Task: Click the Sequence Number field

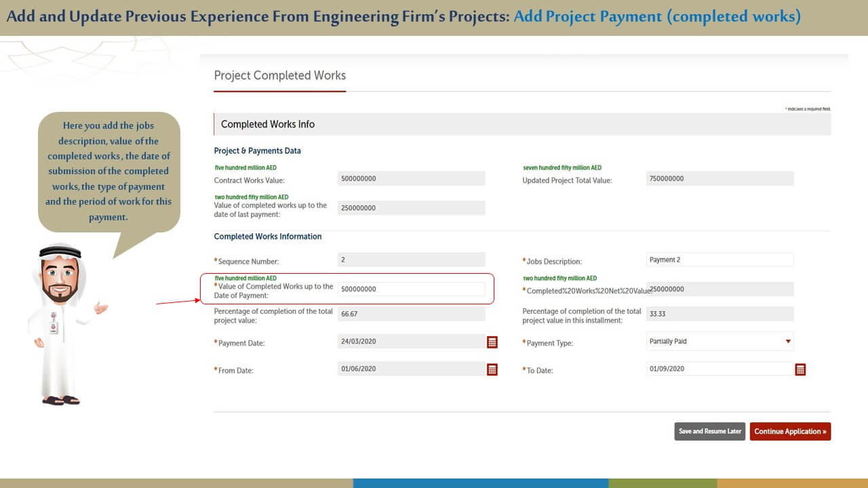Action: [x=411, y=260]
